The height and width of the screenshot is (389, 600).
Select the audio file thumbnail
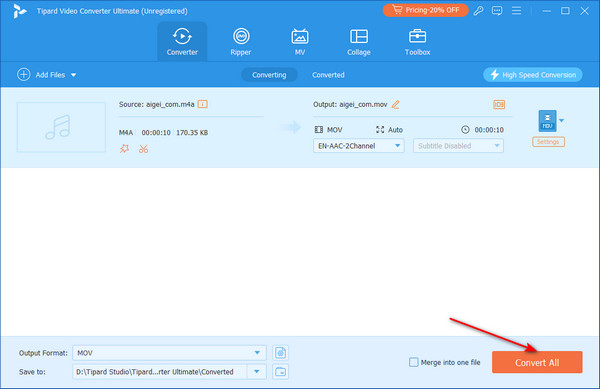tap(61, 127)
